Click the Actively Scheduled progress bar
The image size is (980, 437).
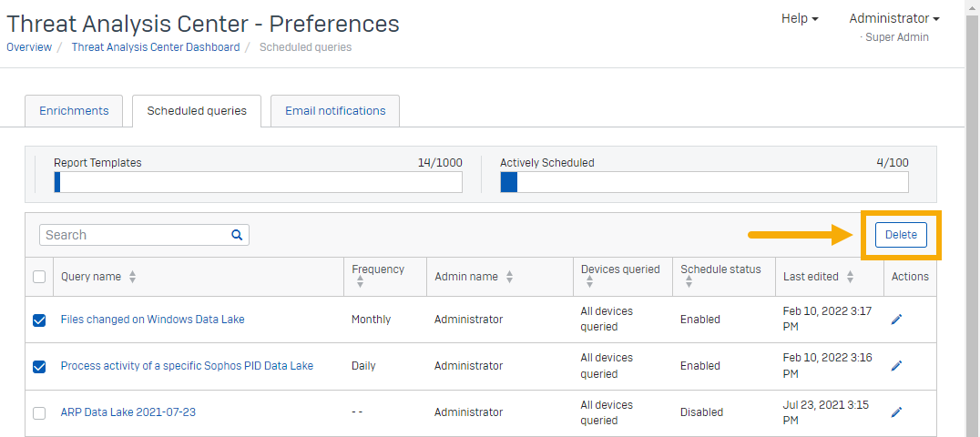[x=703, y=182]
